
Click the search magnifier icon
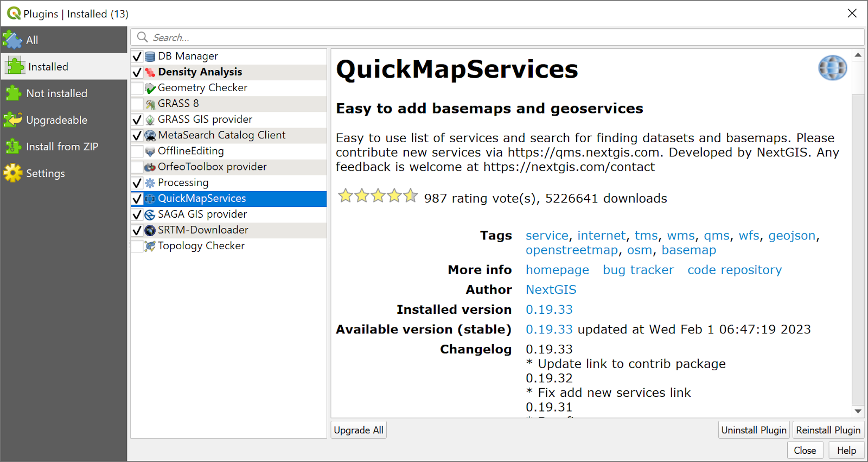143,37
